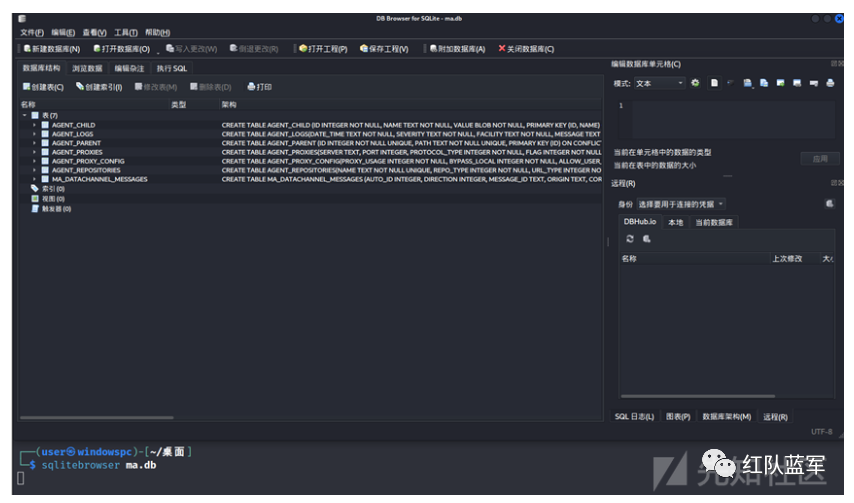Click the Modify Table (修改表) button
This screenshot has width=854, height=503.
[x=156, y=87]
